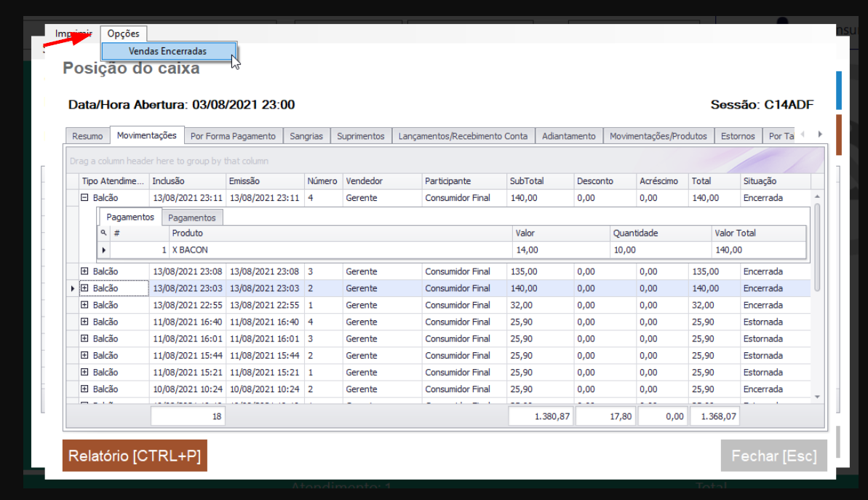Image resolution: width=868 pixels, height=500 pixels.
Task: Sort by Inclusão column header
Action: coord(187,181)
